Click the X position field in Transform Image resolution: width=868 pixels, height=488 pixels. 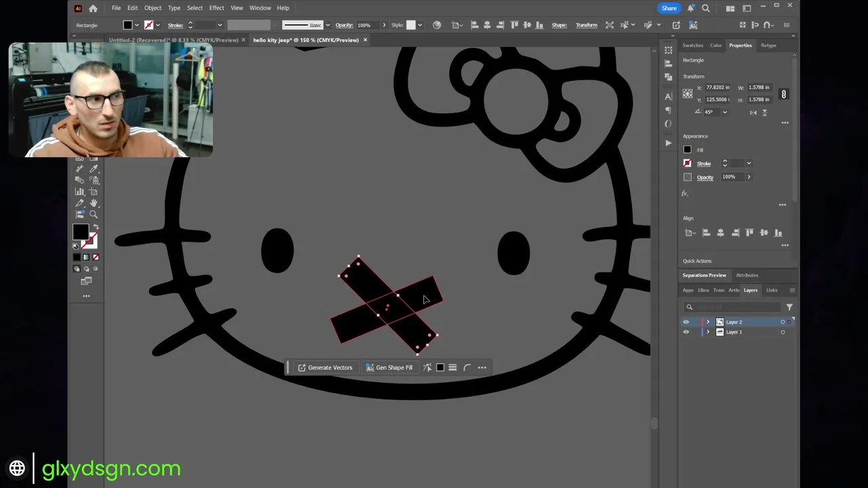click(x=718, y=87)
